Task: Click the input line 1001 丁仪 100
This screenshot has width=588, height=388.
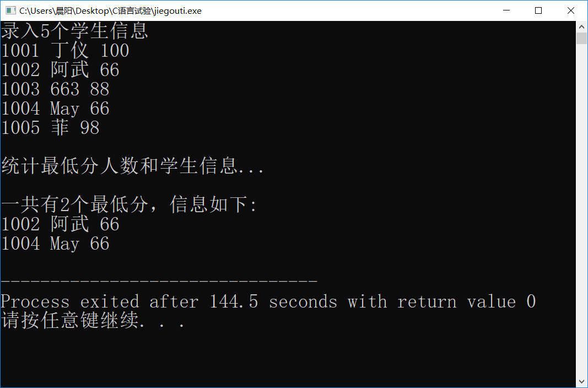Action: point(65,50)
